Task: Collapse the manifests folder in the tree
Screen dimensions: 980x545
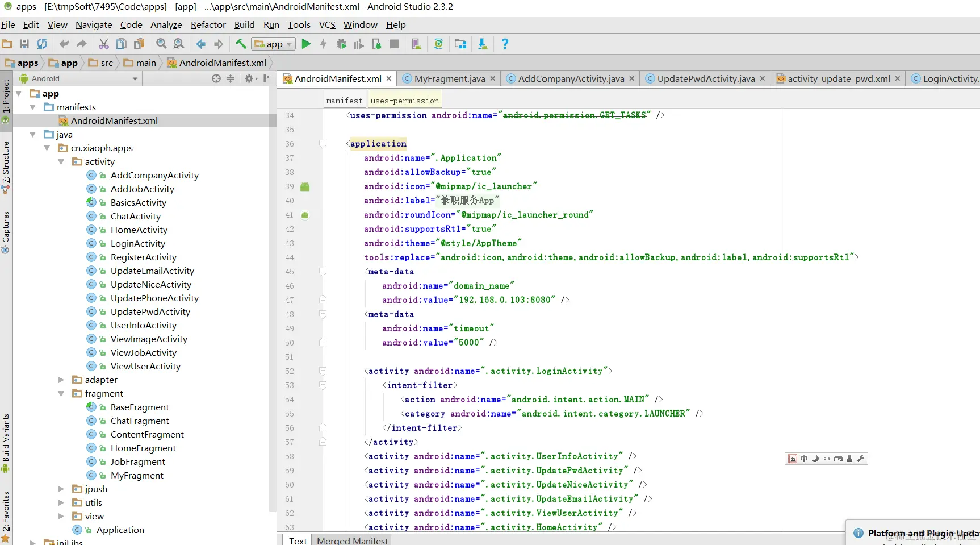Action: 33,107
